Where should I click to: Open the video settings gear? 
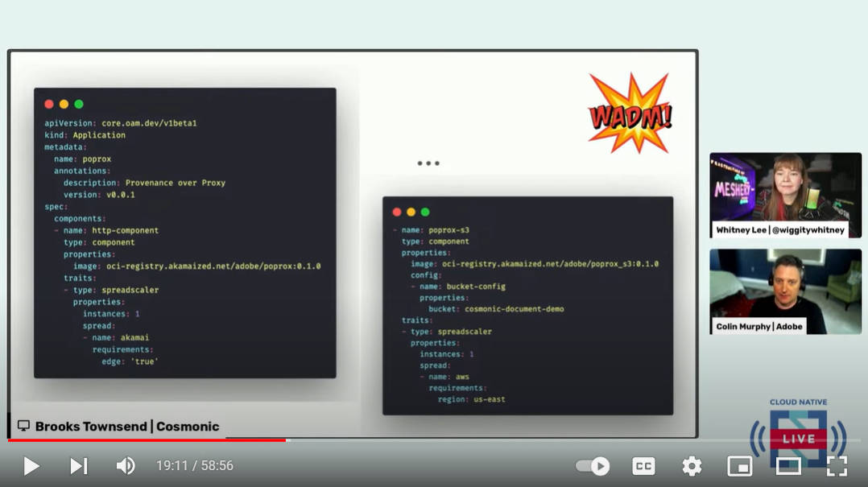pyautogui.click(x=692, y=466)
